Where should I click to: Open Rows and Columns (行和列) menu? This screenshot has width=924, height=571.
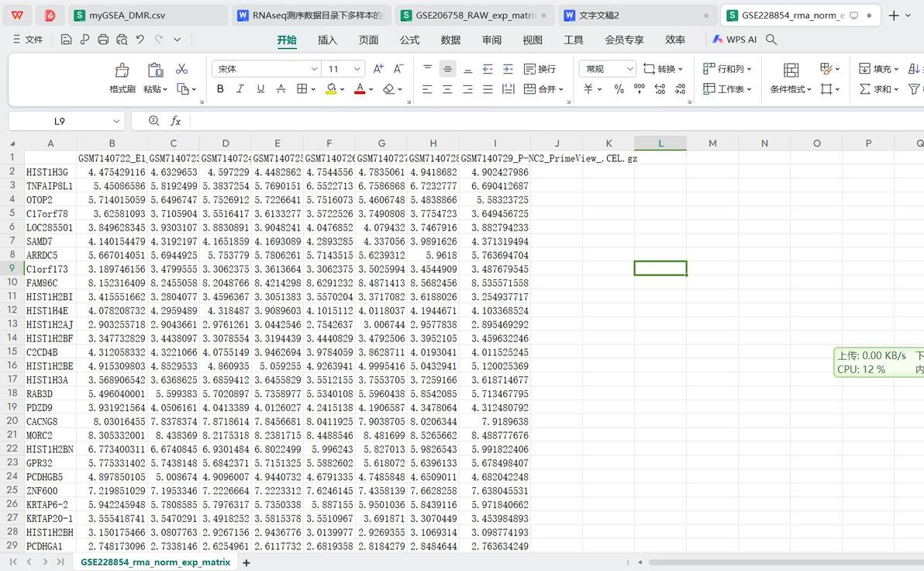pos(727,69)
